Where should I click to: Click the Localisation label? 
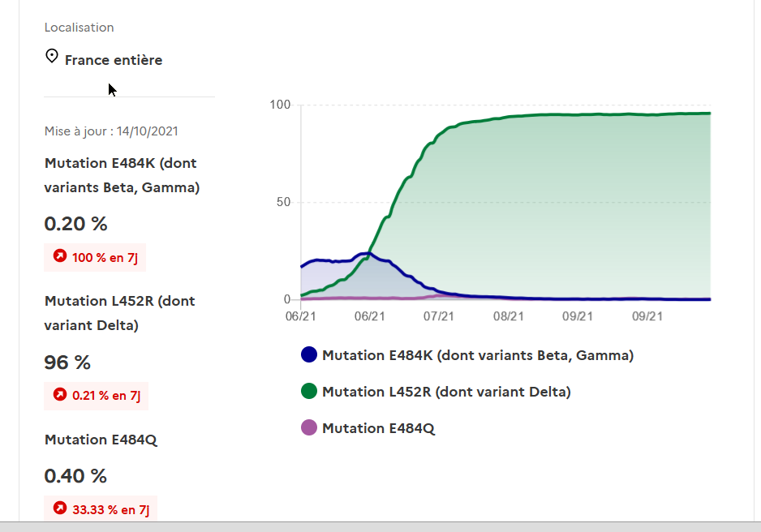coord(79,28)
